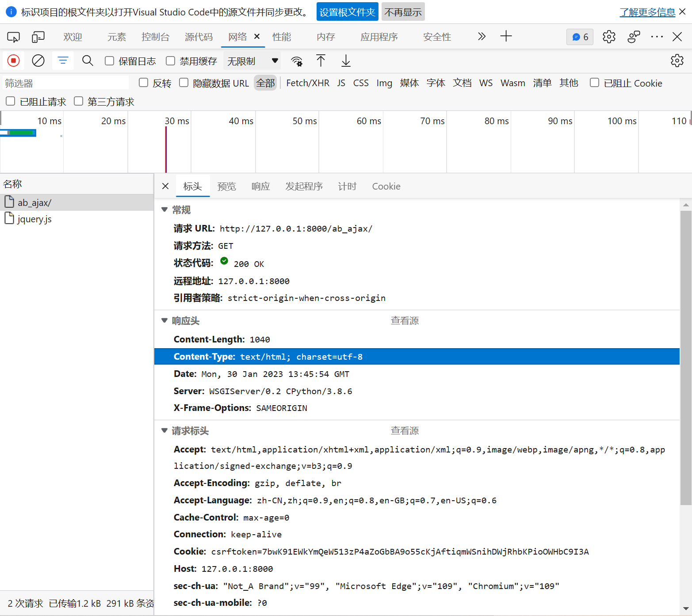The image size is (692, 616).
Task: Show more tabs chevron
Action: 482,37
